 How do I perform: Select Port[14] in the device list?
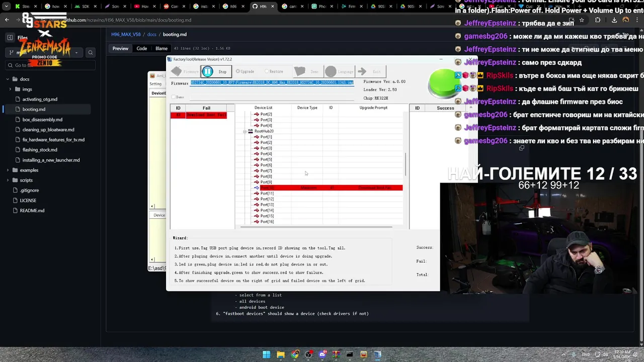point(267,210)
